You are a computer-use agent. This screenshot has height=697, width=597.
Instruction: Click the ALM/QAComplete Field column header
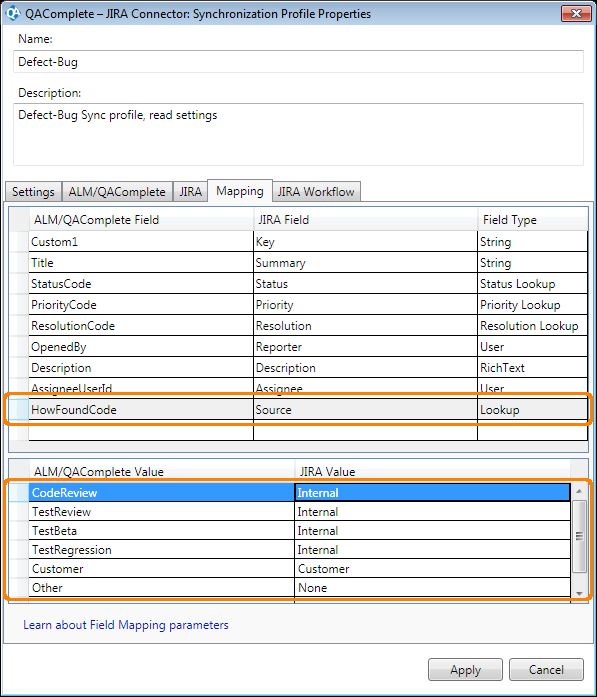[141, 220]
